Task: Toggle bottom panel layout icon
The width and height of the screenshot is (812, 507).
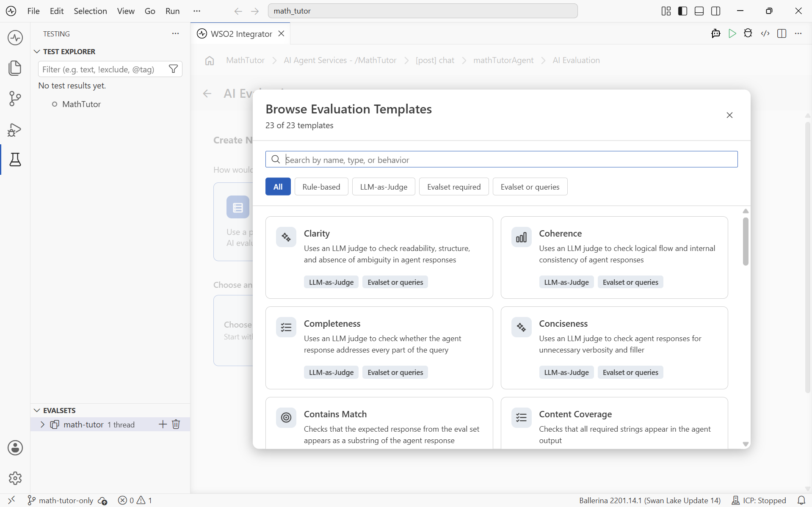Action: (699, 11)
